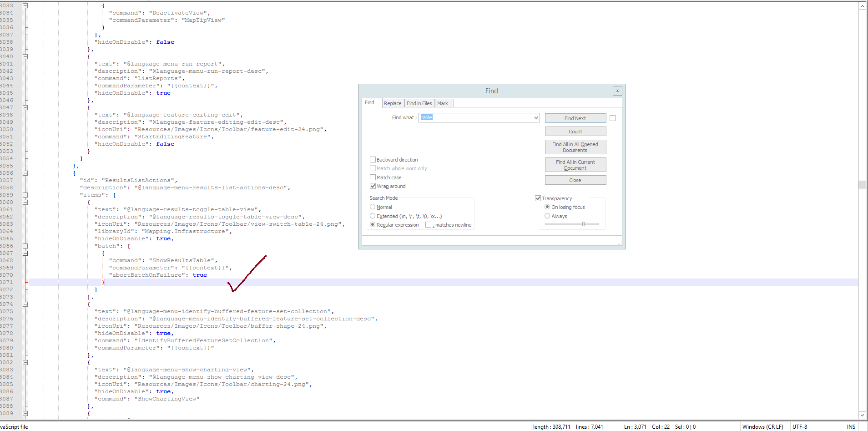Click "StartEditingFeature" in the code
Image resolution: width=868 pixels, height=431 pixels.
tap(172, 137)
